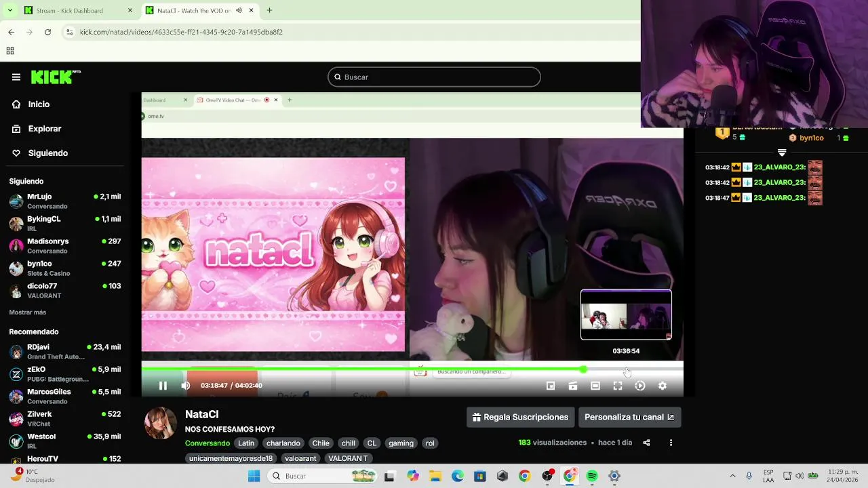The image size is (868, 488).
Task: Expand Mostrar más under Siguiendo
Action: point(28,312)
